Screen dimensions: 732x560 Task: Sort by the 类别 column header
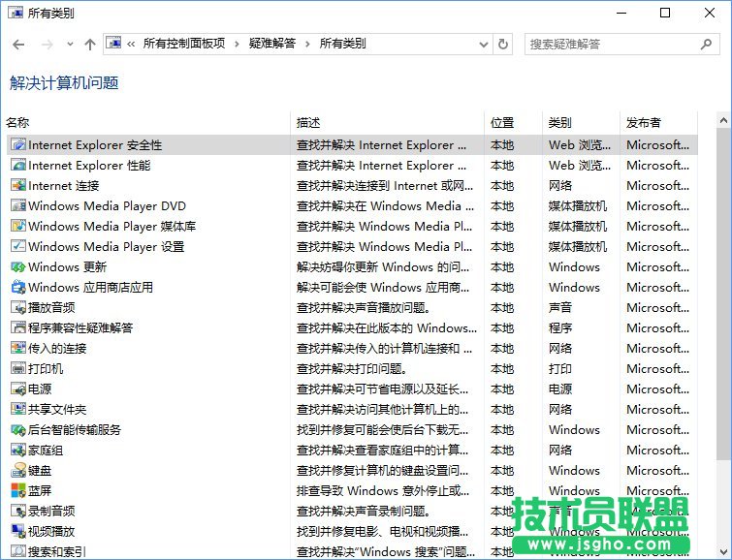[559, 123]
